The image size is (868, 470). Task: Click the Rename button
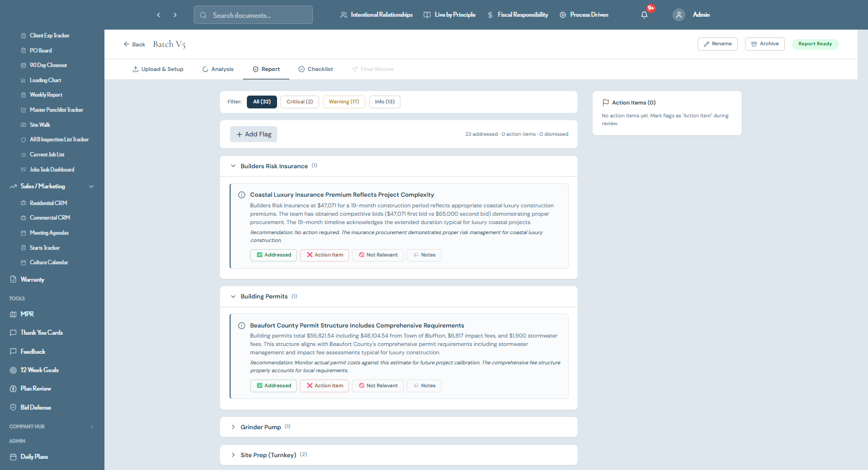[718, 44]
